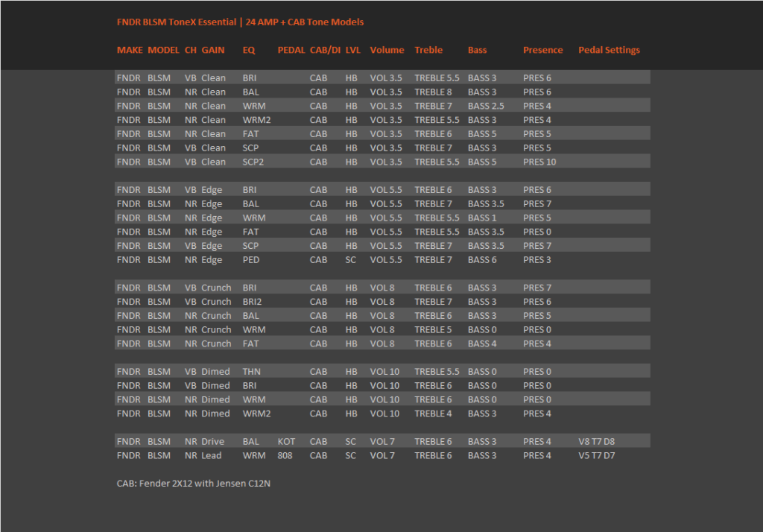763x532 pixels.
Task: Select 'VOL 5.5' in Edge BRI row
Action: (x=386, y=190)
